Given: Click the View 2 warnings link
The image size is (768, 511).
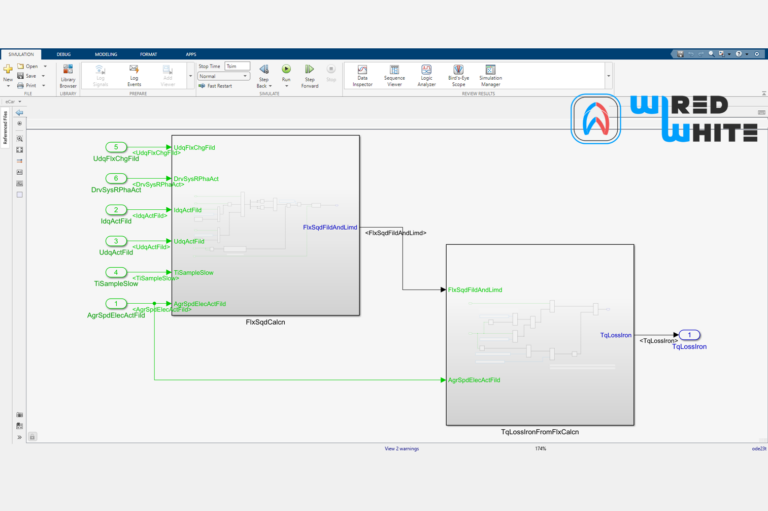Looking at the screenshot, I should click(x=402, y=448).
